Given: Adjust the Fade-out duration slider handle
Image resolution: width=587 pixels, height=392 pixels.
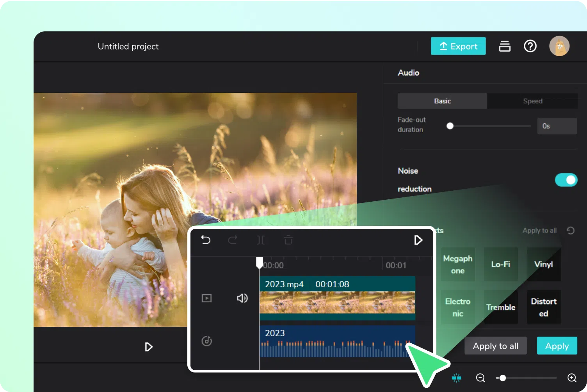Looking at the screenshot, I should [450, 126].
